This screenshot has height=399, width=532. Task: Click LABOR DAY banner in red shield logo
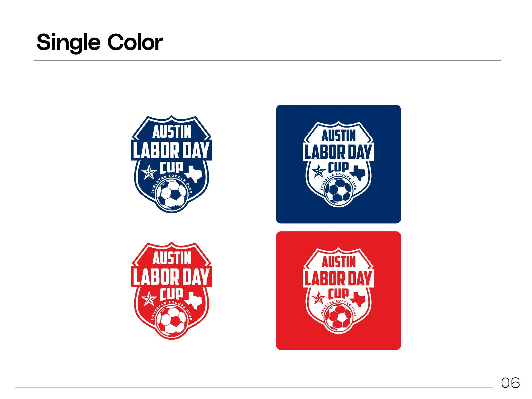[172, 277]
